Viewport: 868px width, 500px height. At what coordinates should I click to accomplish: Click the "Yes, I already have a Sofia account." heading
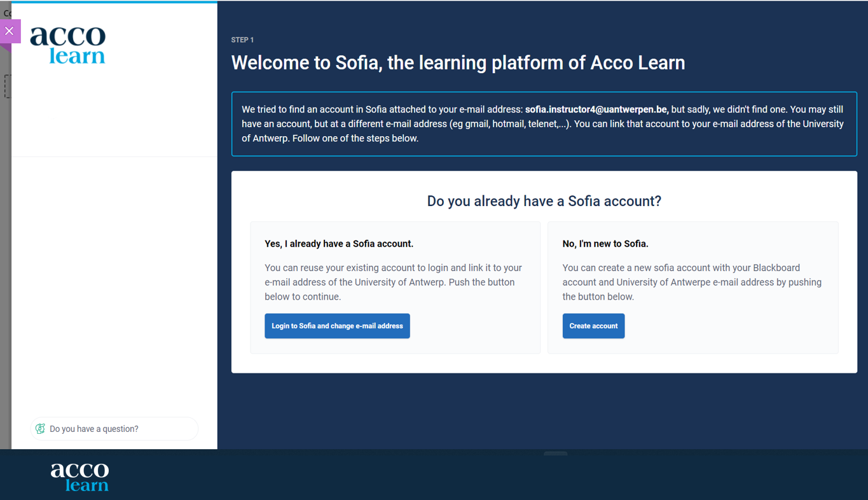click(x=339, y=244)
